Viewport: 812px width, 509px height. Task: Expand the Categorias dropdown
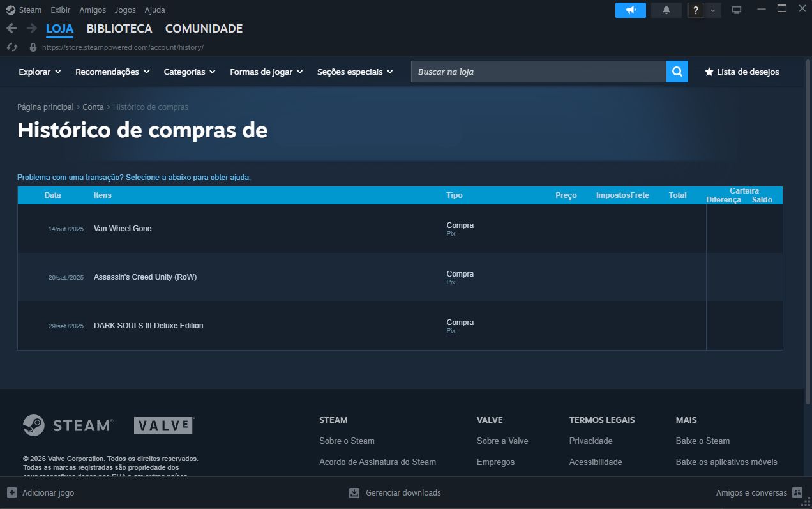tap(190, 72)
